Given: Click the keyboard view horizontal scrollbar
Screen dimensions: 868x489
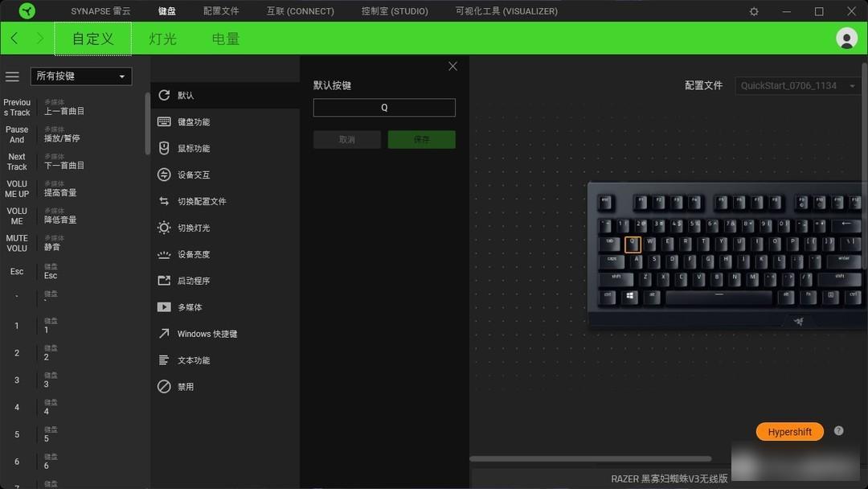Looking at the screenshot, I should coord(591,458).
